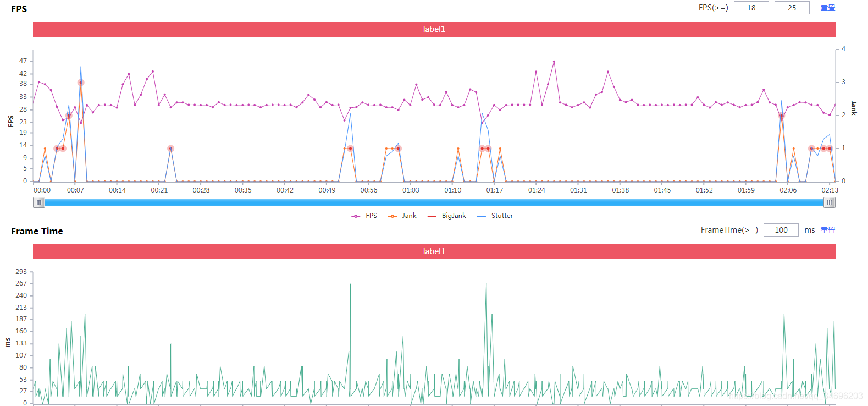Click the blue zoom range bar
Image resolution: width=868 pixels, height=406 pixels.
pos(434,202)
